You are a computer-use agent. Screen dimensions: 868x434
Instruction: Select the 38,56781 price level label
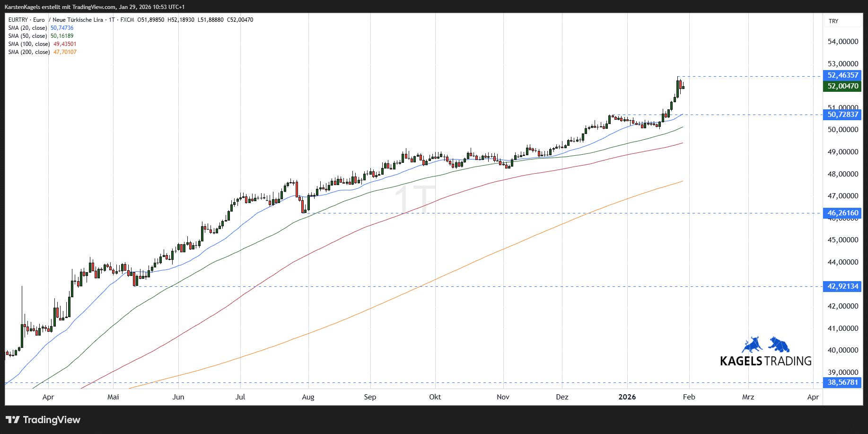coord(842,382)
